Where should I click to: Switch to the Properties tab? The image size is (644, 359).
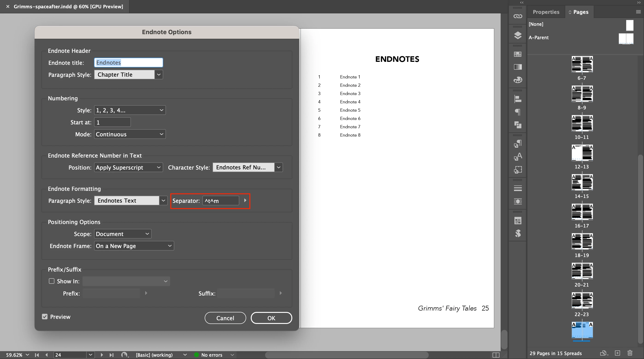546,12
